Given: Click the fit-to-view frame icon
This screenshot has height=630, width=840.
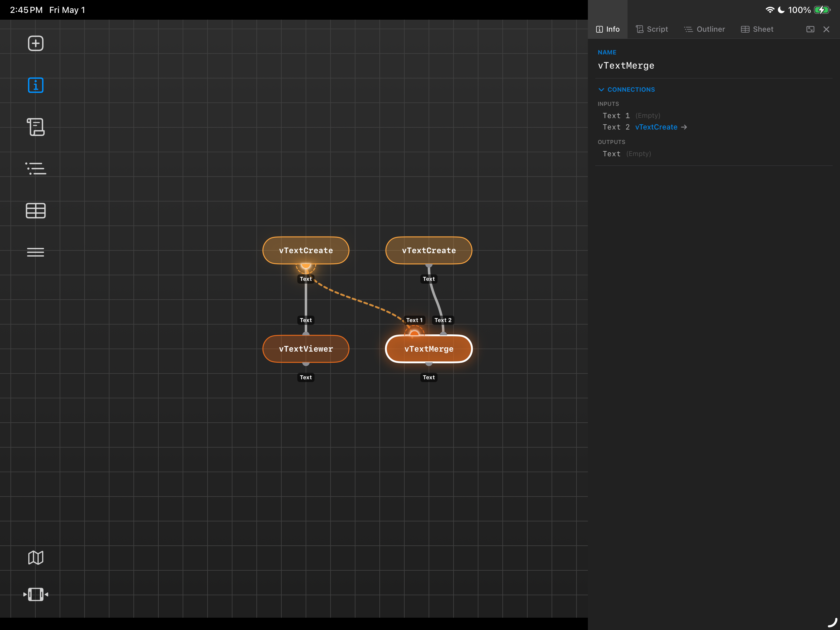Looking at the screenshot, I should pos(36,594).
